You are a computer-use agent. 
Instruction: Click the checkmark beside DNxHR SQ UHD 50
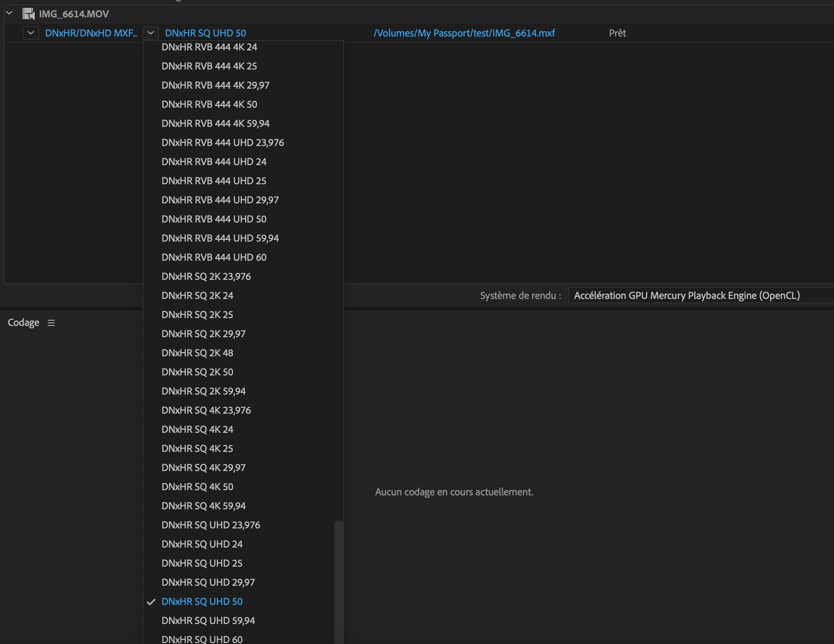151,602
